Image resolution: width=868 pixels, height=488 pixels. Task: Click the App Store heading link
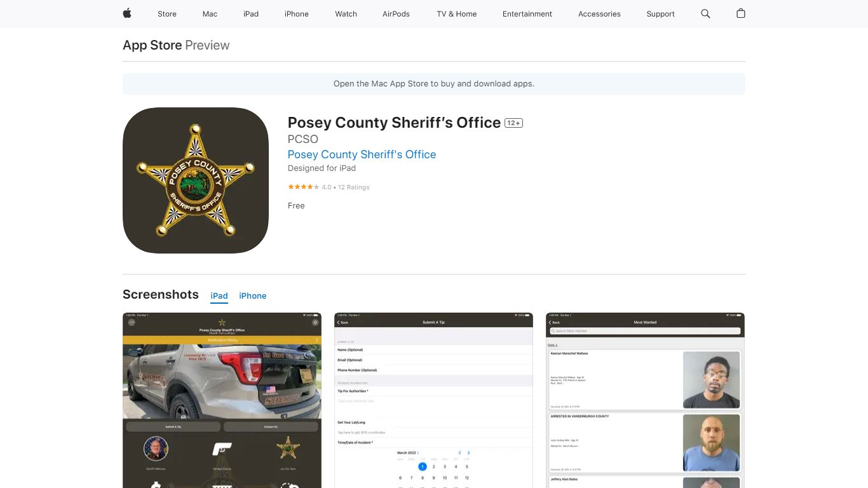tap(152, 45)
